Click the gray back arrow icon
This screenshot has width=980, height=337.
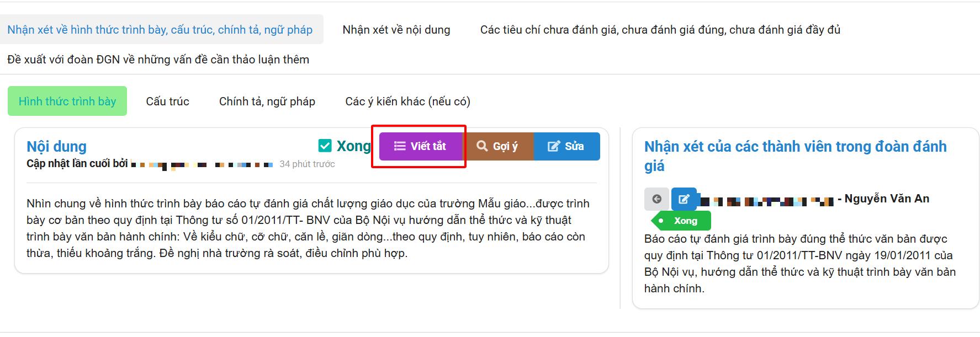point(656,199)
